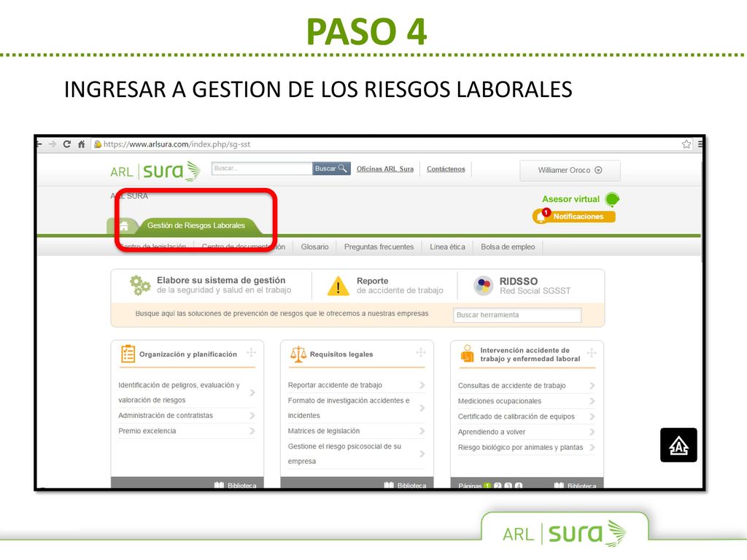Open the Asesor virtual chat bubble
The width and height of the screenshot is (747, 560).
click(x=612, y=199)
